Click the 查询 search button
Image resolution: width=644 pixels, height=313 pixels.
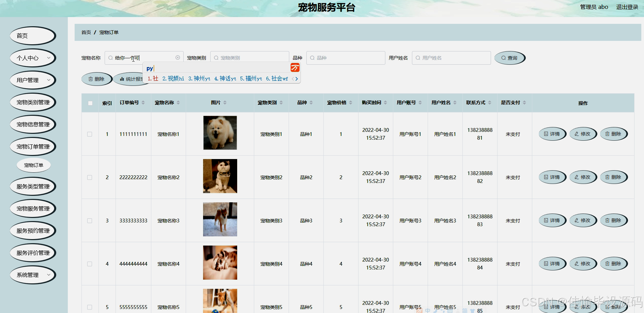(x=510, y=58)
